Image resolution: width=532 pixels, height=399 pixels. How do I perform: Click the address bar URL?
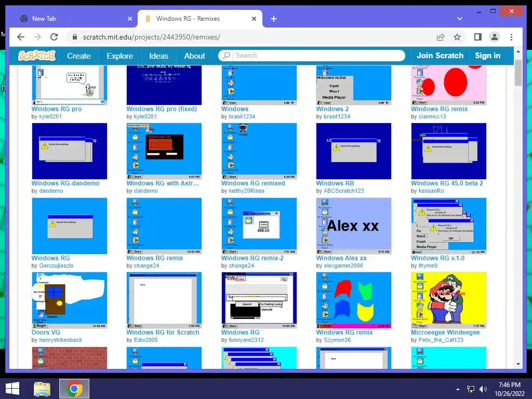pyautogui.click(x=151, y=37)
